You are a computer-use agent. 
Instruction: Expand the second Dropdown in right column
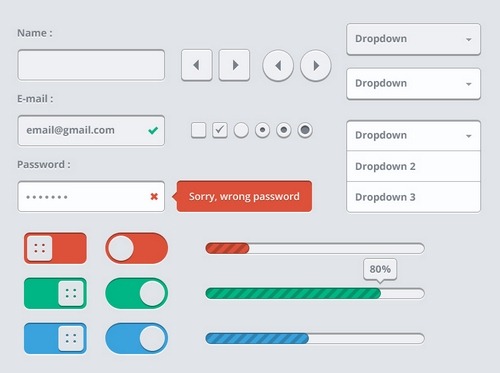[413, 84]
